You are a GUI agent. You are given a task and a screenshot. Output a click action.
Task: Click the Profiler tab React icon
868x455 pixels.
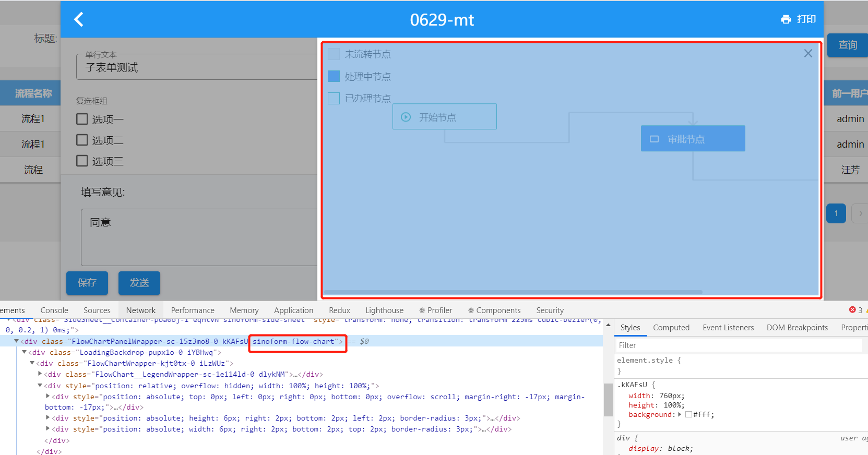coord(422,310)
